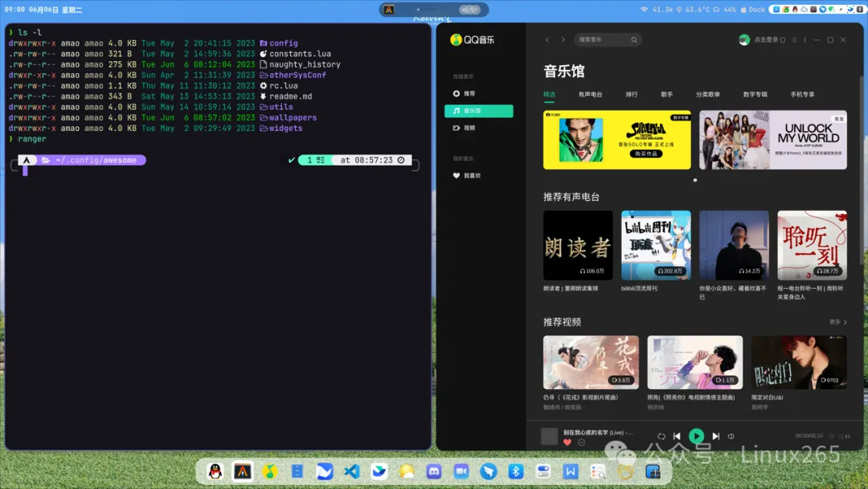Open bilibili顶流周刊 radio cover
Viewport: 868px width, 489px height.
click(x=656, y=245)
